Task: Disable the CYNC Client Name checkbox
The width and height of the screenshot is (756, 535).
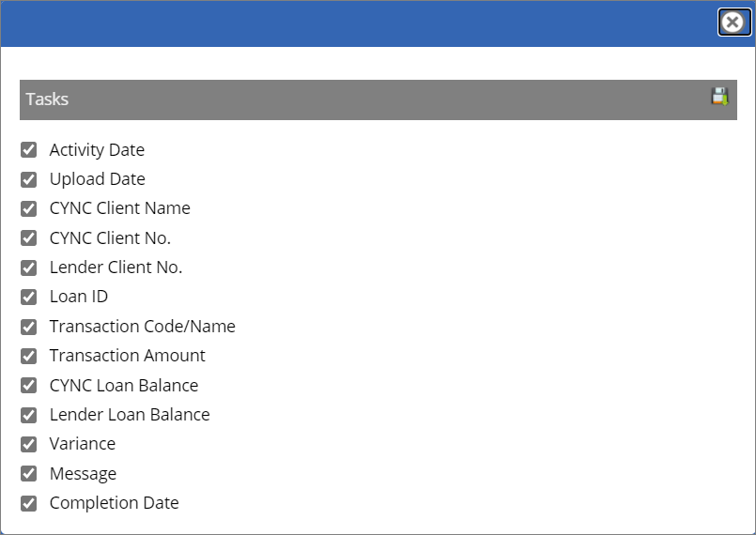Action: [29, 208]
